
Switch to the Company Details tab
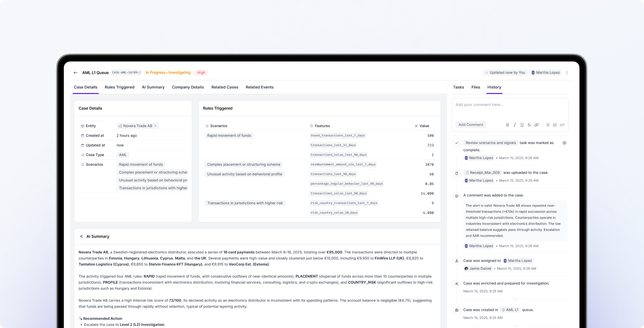[x=188, y=87]
